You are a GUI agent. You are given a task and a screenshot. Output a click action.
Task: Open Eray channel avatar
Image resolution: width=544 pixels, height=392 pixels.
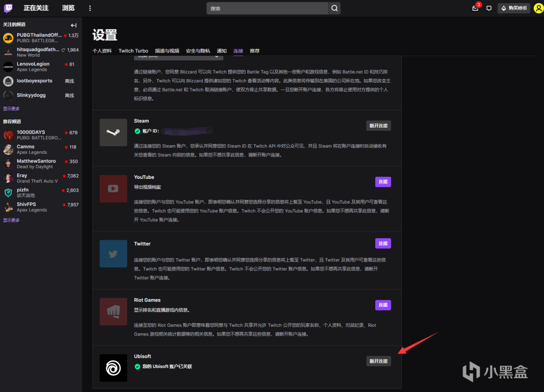pyautogui.click(x=8, y=178)
